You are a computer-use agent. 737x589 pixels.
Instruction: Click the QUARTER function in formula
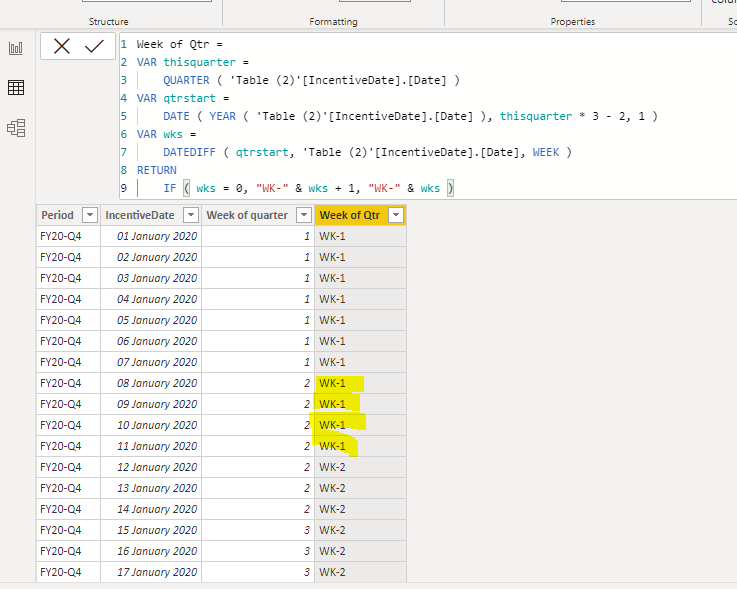pyautogui.click(x=186, y=80)
